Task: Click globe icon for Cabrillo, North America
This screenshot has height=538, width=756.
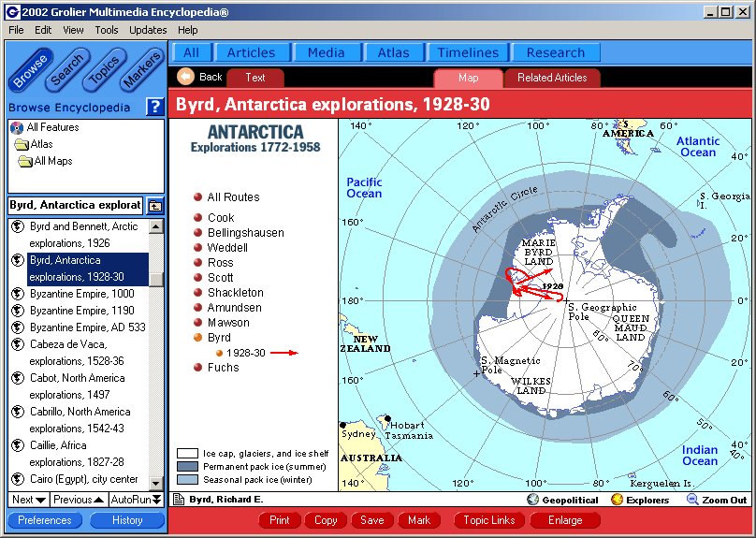Action: (x=18, y=412)
